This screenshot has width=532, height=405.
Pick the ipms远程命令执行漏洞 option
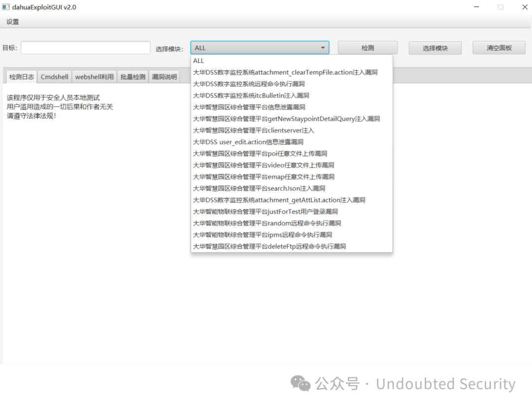292,235
